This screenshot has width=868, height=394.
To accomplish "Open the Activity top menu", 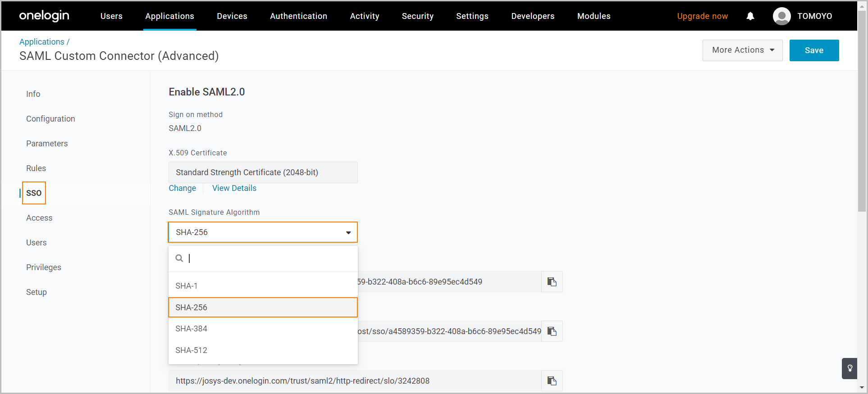I will pos(365,16).
